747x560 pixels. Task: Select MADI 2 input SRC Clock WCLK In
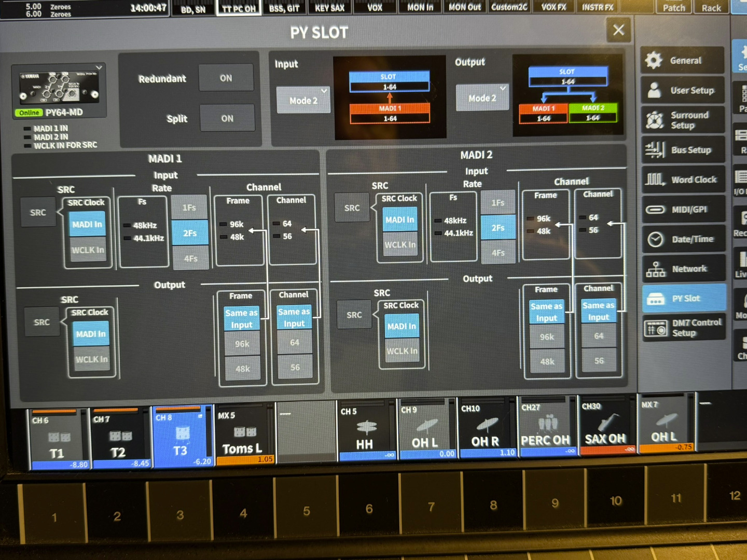(x=400, y=245)
